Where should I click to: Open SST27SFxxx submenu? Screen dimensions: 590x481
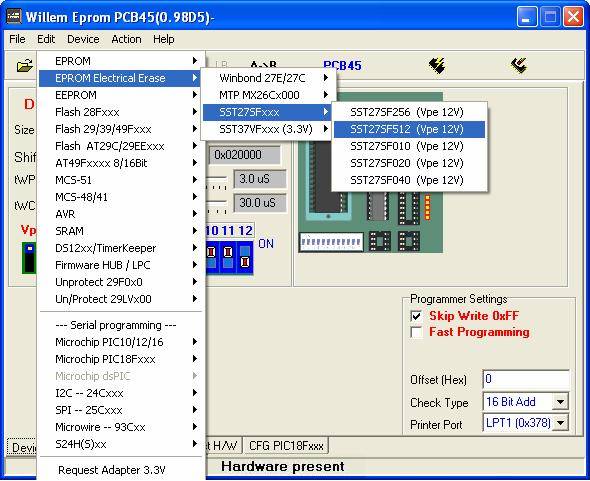pyautogui.click(x=268, y=112)
